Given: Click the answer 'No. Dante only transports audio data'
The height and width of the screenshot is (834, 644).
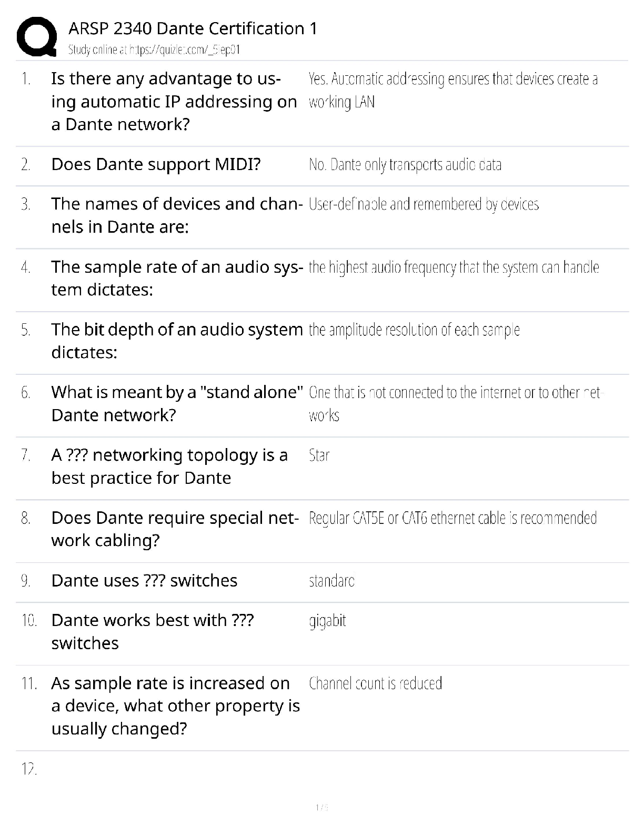Looking at the screenshot, I should click(405, 165).
